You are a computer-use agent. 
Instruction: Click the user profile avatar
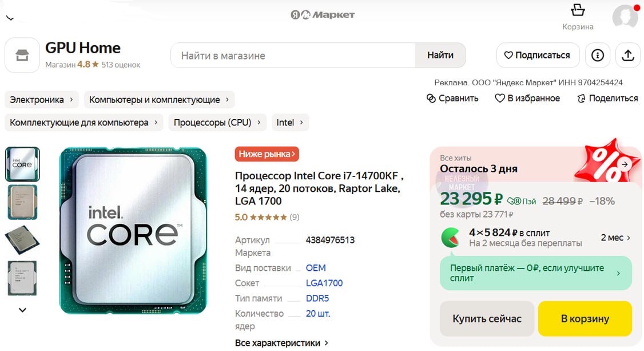pos(625,17)
